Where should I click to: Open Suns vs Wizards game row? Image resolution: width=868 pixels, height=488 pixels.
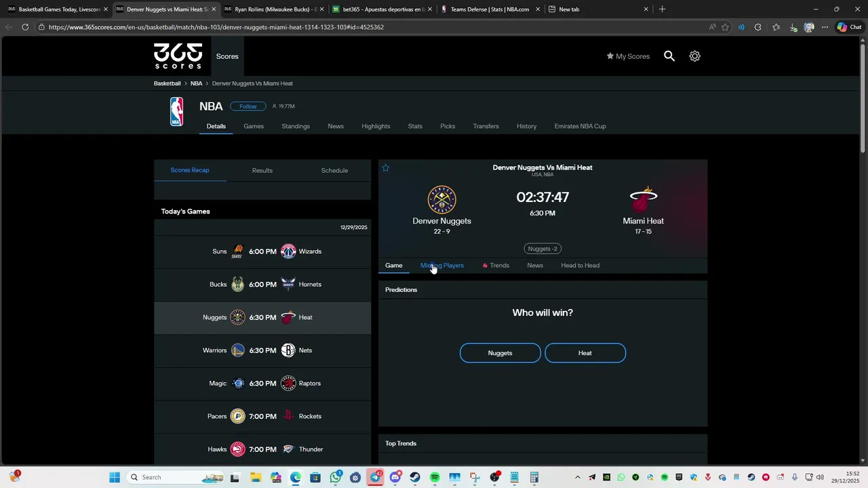(262, 251)
